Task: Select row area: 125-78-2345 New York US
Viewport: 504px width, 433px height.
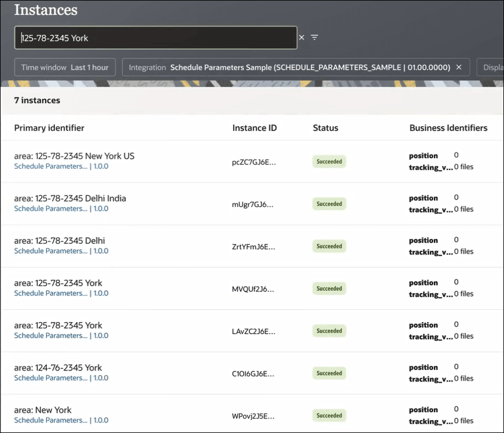Action: [252, 161]
